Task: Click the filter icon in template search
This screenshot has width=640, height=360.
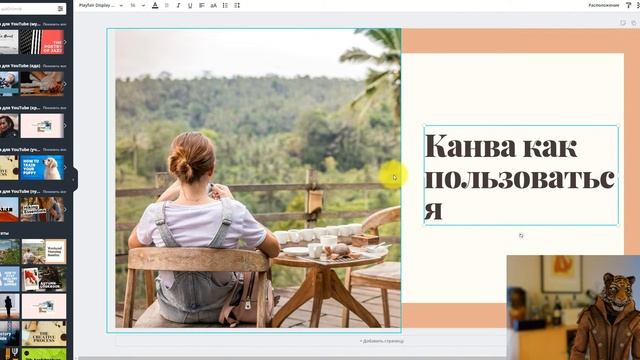Action: (60, 9)
